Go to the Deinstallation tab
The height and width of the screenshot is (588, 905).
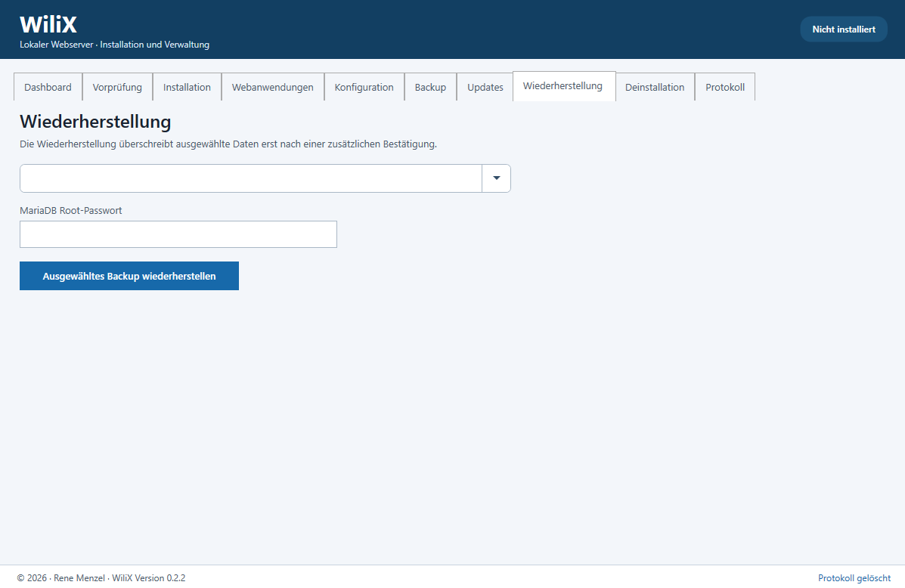655,87
